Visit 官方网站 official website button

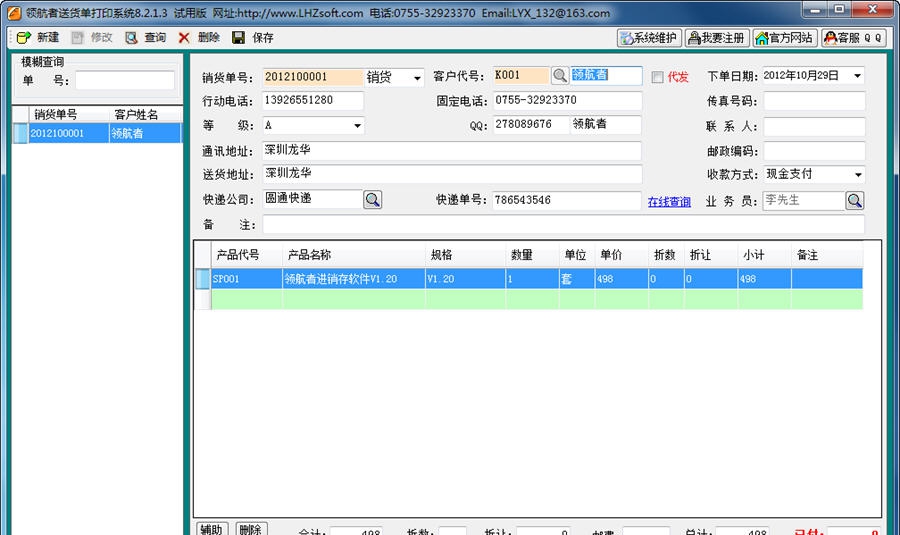point(785,38)
